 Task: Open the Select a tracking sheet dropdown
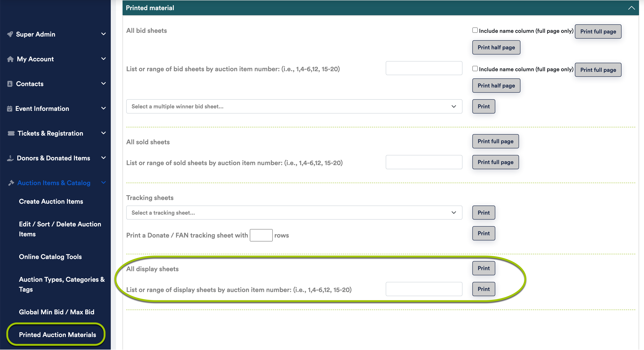coord(294,213)
